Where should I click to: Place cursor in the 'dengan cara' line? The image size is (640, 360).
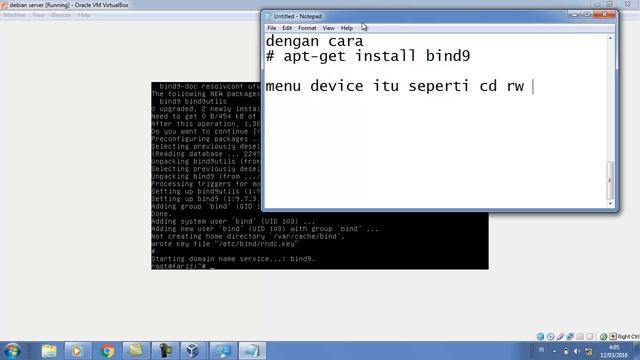[314, 41]
